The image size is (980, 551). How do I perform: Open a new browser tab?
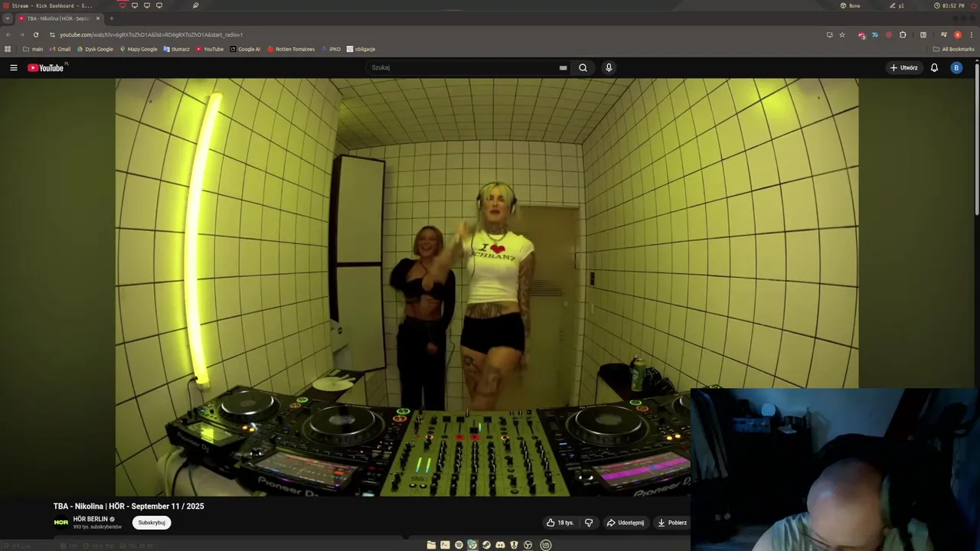tap(112, 18)
